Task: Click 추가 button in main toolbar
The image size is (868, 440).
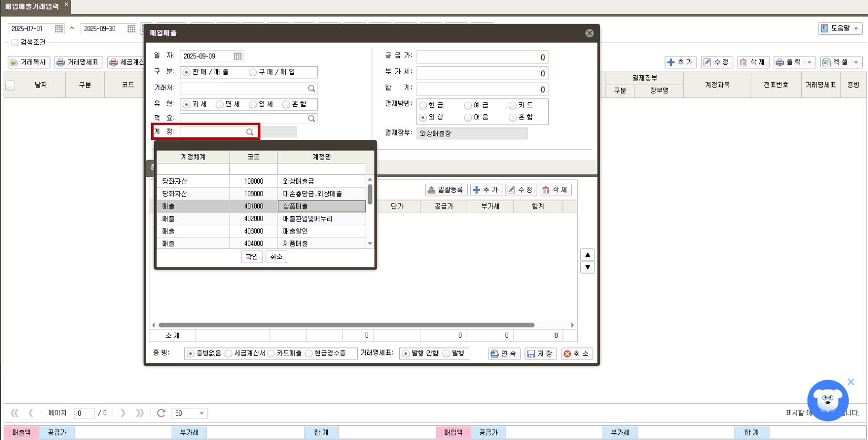Action: click(x=681, y=62)
